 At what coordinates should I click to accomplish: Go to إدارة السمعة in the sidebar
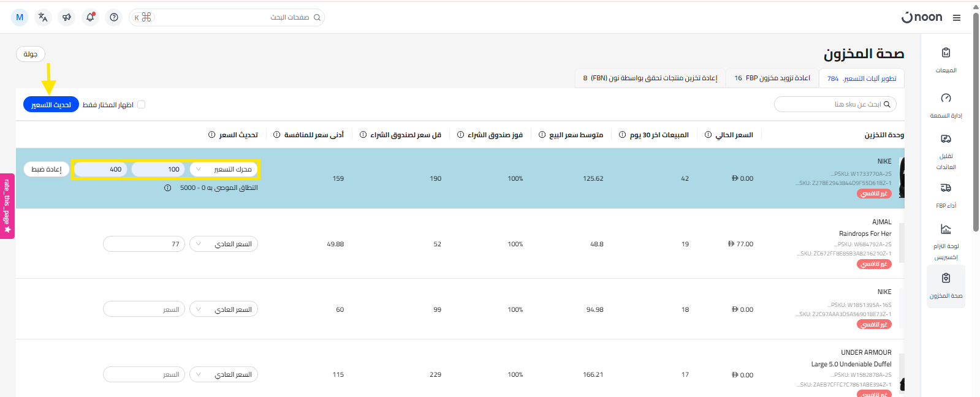click(x=946, y=105)
